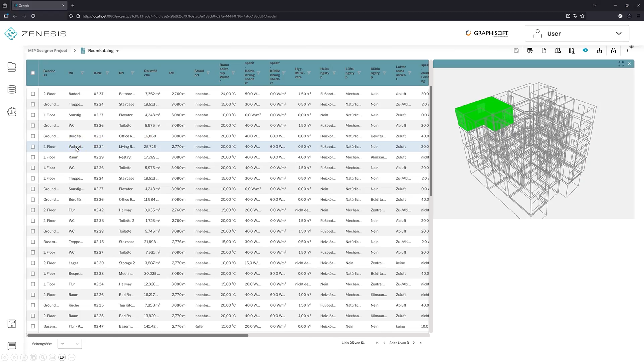
Task: Select the Bathroom 02 37 row checkbox
Action: tap(33, 94)
